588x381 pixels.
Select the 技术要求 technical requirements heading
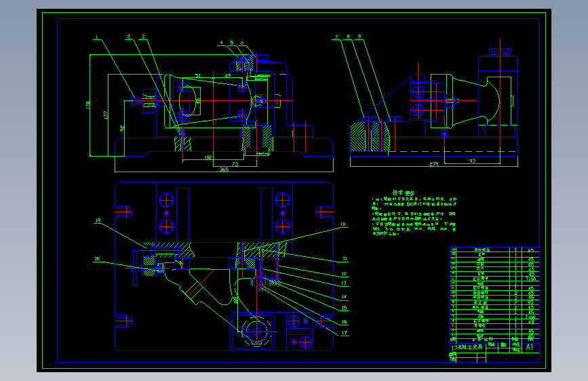(x=404, y=193)
